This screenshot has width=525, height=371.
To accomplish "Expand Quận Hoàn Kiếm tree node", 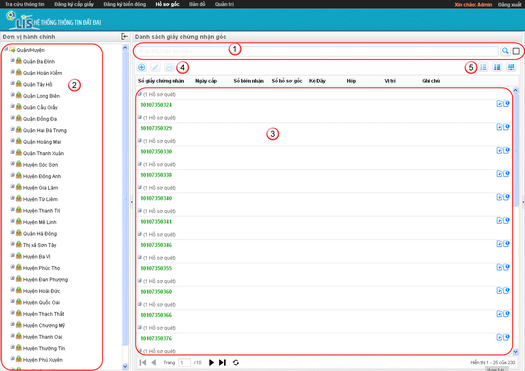I will click(12, 72).
